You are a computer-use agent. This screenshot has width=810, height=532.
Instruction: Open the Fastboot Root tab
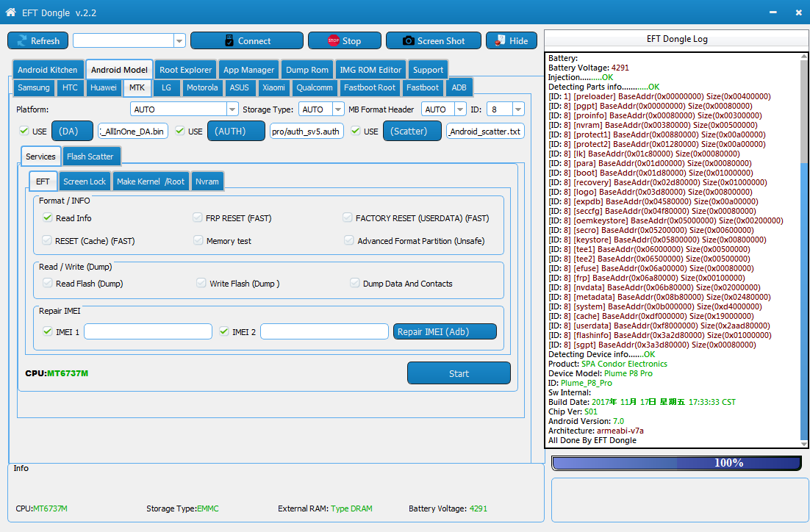(x=370, y=87)
